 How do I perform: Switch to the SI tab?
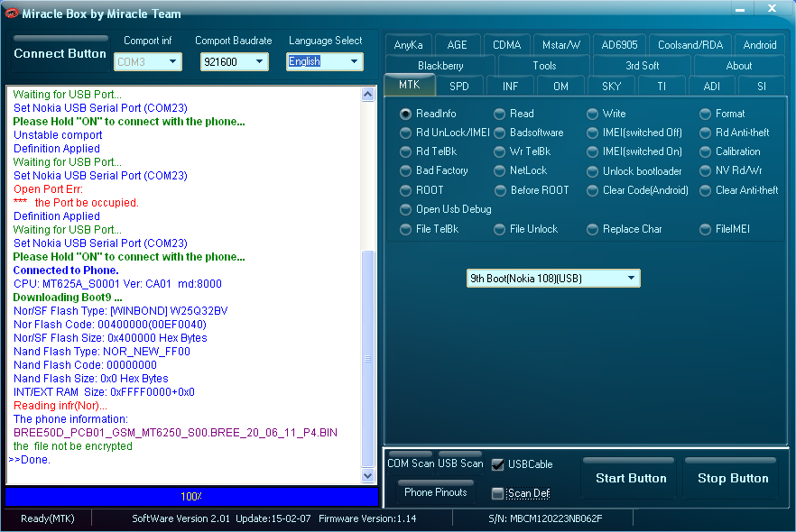coord(762,87)
